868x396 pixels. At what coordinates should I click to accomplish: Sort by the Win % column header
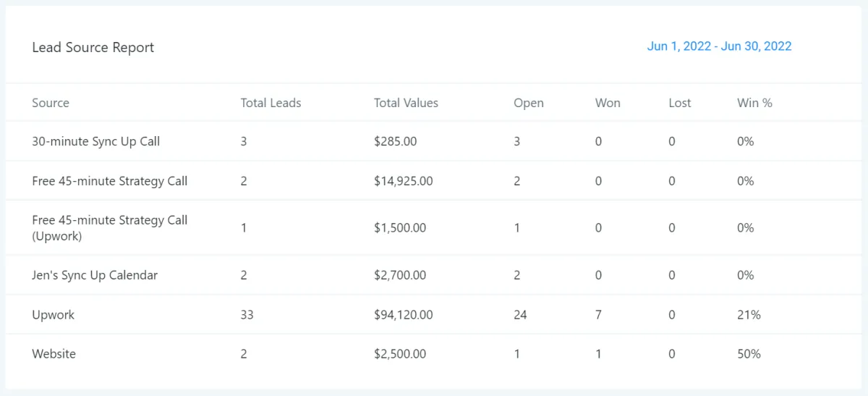pyautogui.click(x=754, y=103)
